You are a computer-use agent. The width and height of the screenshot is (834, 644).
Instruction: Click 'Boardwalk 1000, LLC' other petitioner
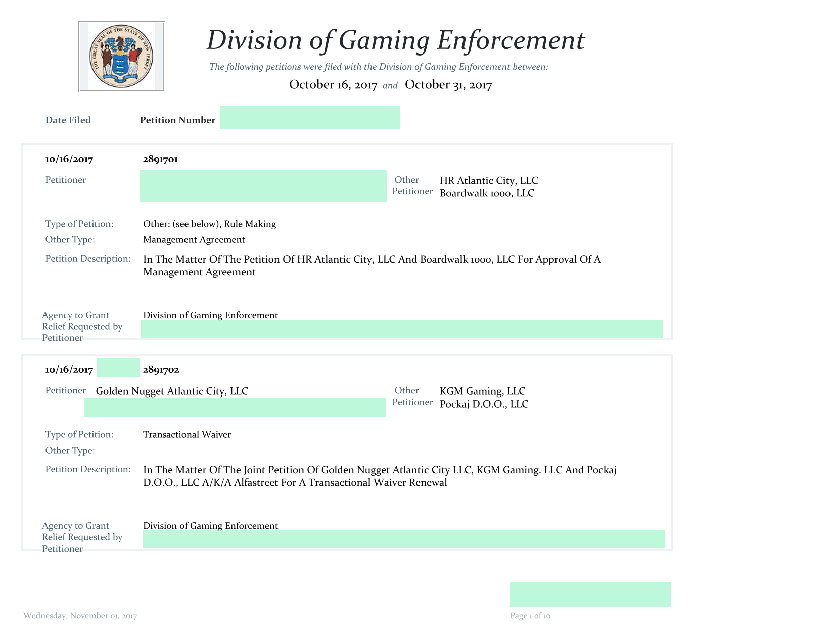pyautogui.click(x=487, y=193)
